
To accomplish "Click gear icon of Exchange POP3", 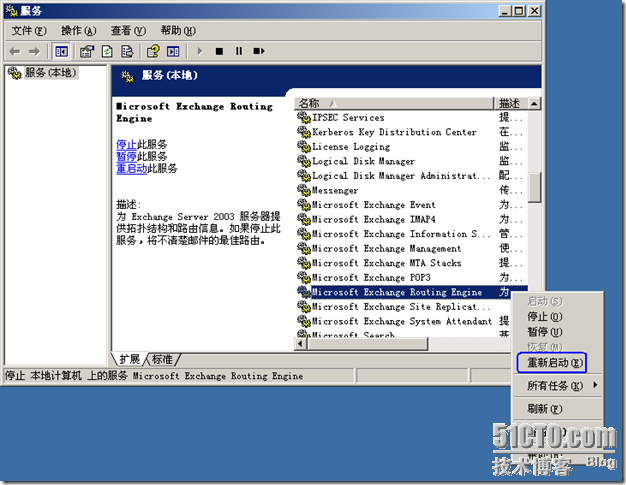I will (304, 277).
